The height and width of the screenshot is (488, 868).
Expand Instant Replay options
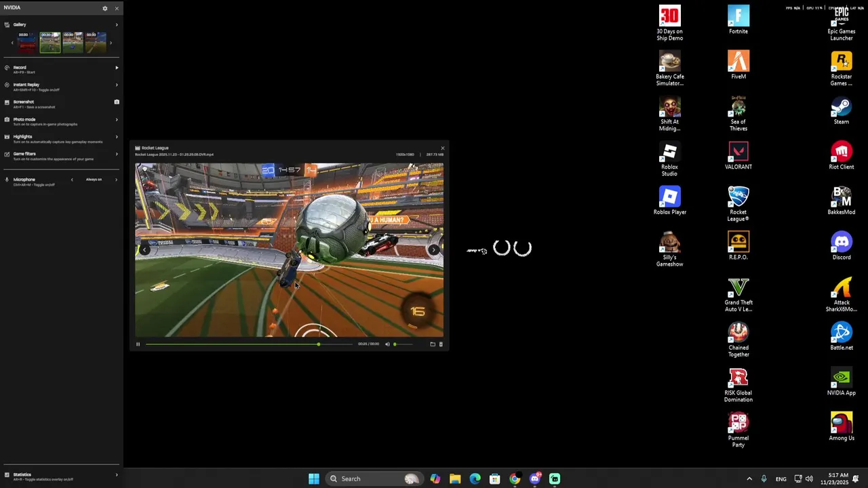pyautogui.click(x=117, y=85)
